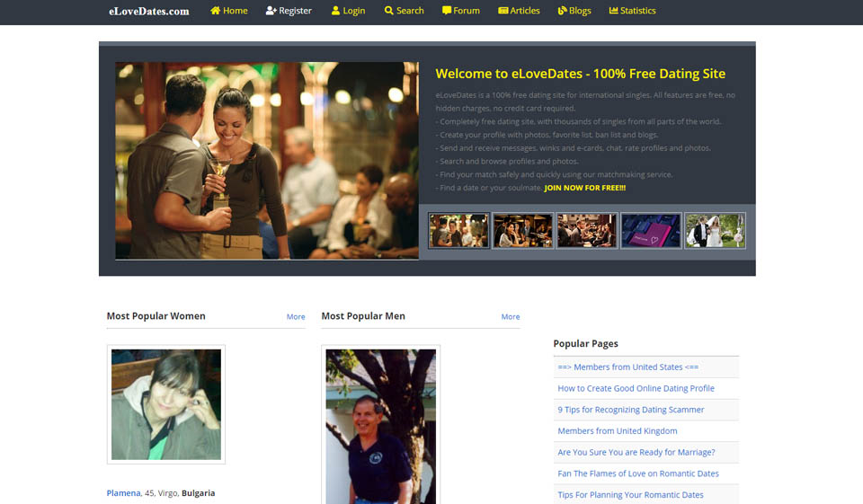Click the Home house icon in navbar

(215, 11)
